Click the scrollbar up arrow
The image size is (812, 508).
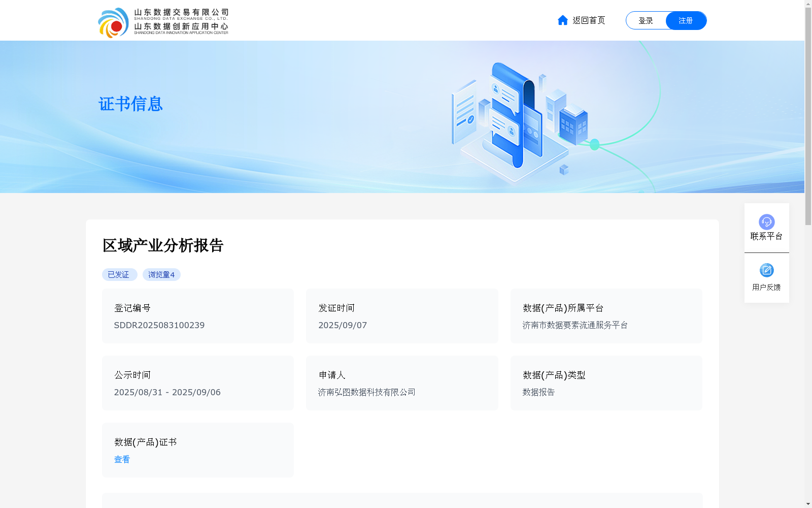[x=808, y=4]
